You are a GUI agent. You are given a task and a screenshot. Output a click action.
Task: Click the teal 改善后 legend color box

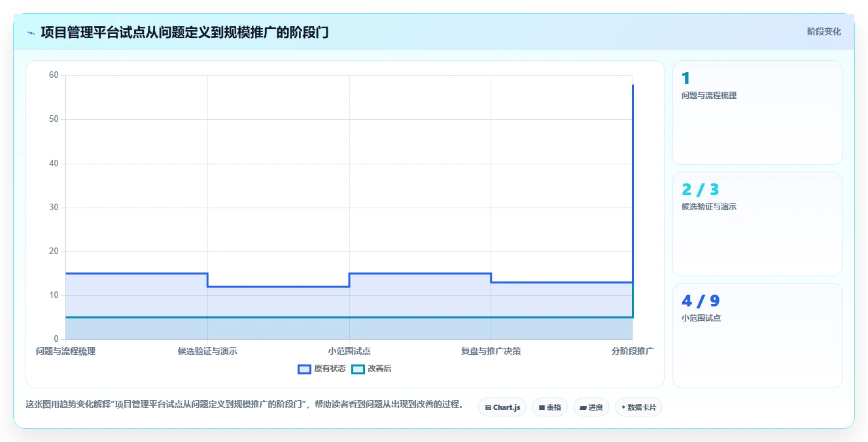(x=358, y=369)
